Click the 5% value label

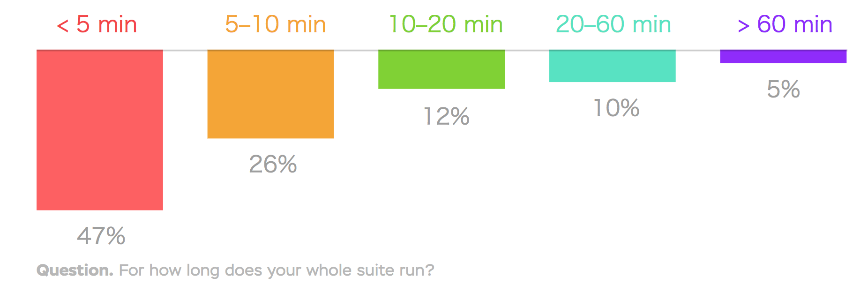coord(783,89)
